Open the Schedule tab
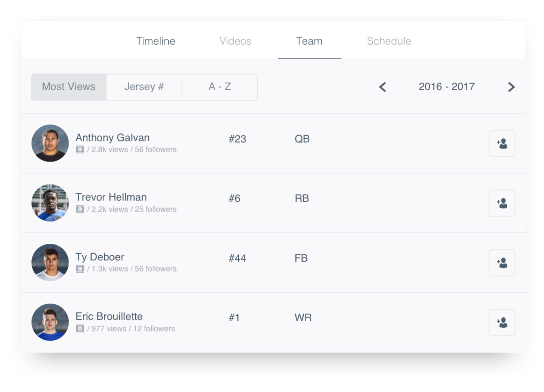Screen dimensions: 544x392 tap(389, 41)
